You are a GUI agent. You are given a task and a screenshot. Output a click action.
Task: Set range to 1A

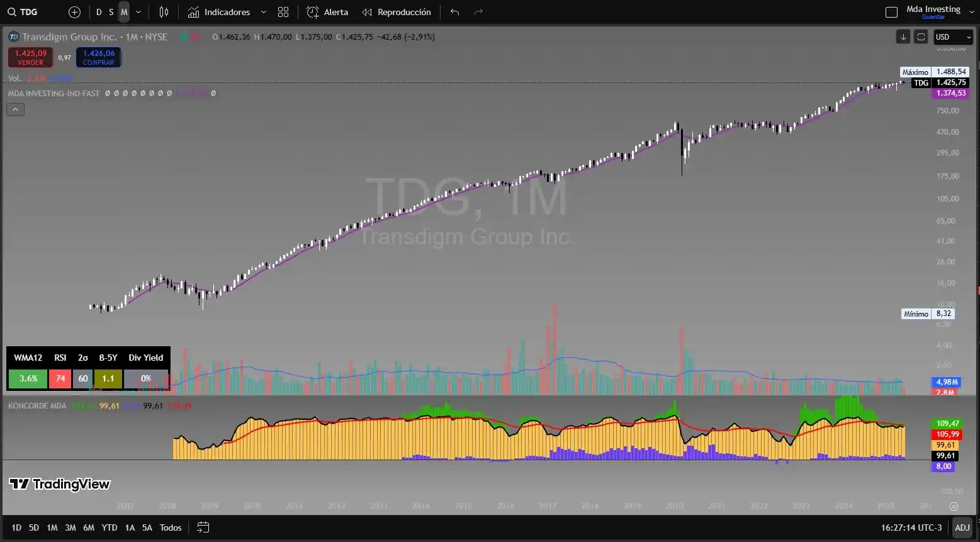coord(130,528)
